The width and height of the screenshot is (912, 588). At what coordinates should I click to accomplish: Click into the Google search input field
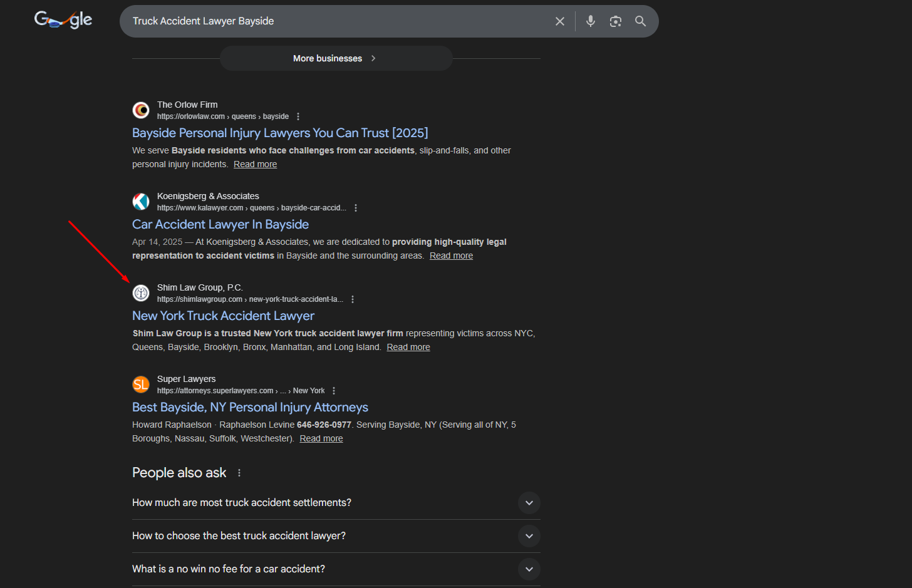[x=338, y=21]
